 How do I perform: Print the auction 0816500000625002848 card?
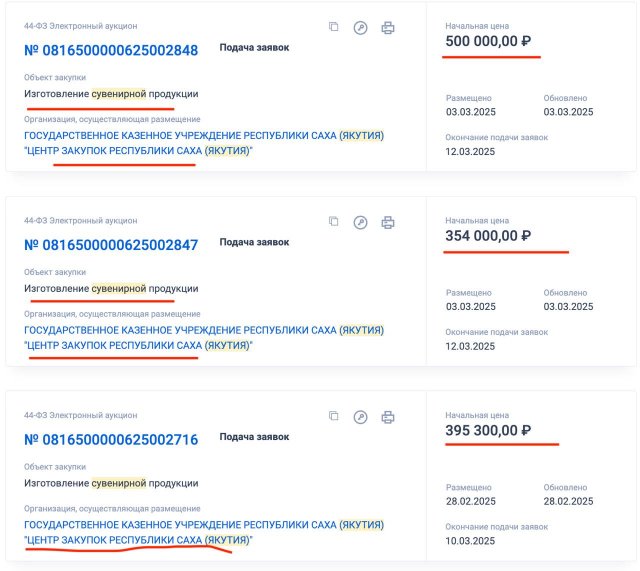click(x=388, y=28)
